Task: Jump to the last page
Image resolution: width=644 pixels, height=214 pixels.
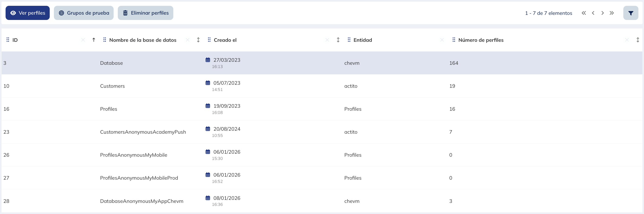Action: (x=611, y=13)
